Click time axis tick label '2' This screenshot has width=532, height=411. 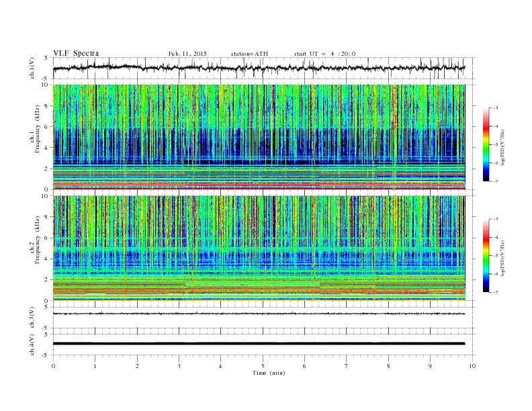[137, 366]
